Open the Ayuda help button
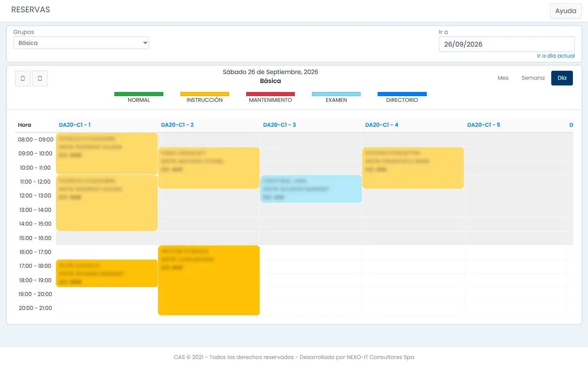 pyautogui.click(x=566, y=11)
